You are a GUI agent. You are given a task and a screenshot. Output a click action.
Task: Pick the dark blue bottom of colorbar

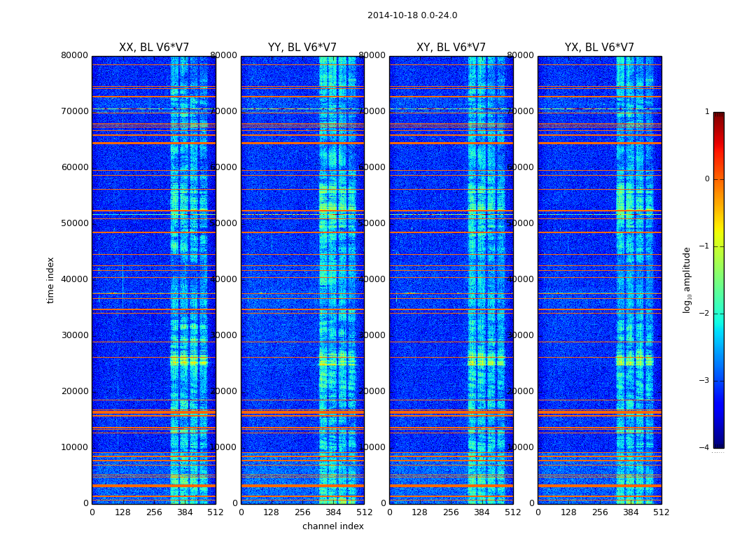click(x=718, y=444)
